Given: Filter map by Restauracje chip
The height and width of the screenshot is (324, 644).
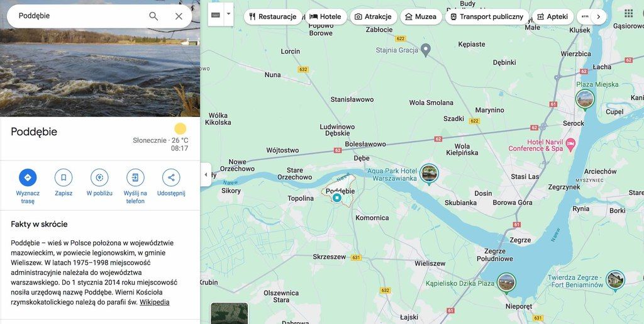Looking at the screenshot, I should [x=273, y=17].
